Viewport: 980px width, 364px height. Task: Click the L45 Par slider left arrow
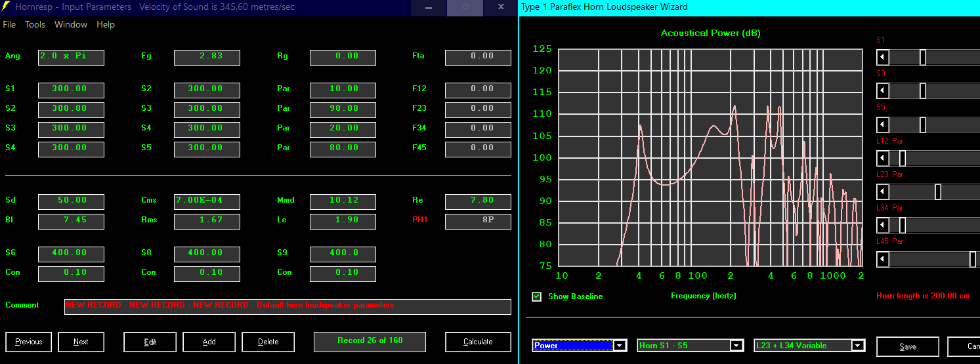point(883,259)
